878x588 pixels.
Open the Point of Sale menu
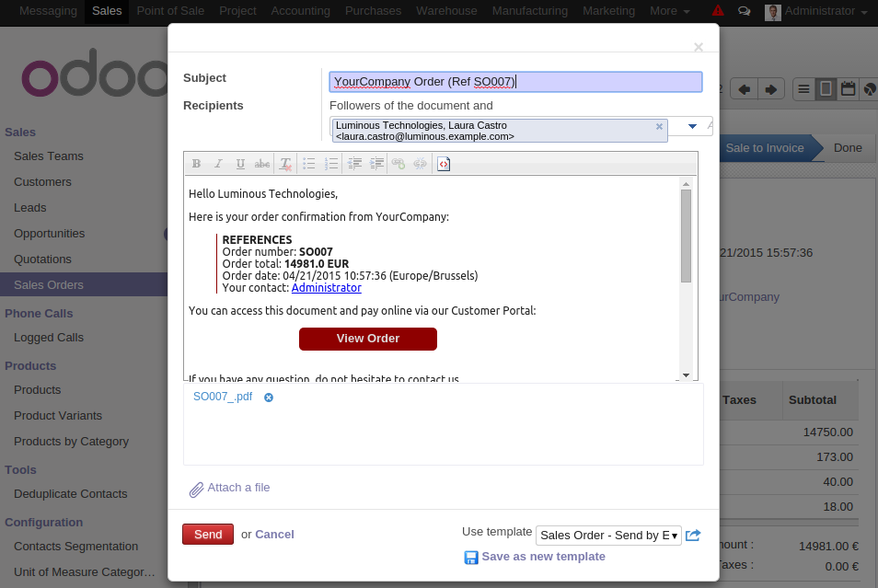pos(170,11)
